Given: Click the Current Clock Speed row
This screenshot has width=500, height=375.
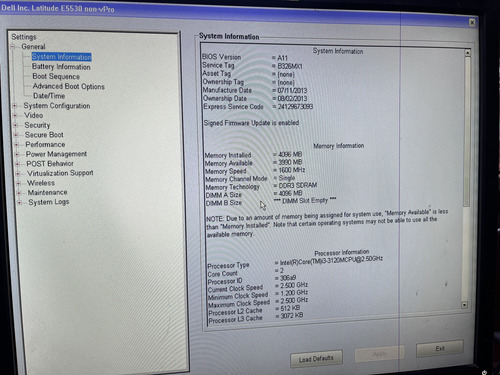Looking at the screenshot, I should point(258,287).
